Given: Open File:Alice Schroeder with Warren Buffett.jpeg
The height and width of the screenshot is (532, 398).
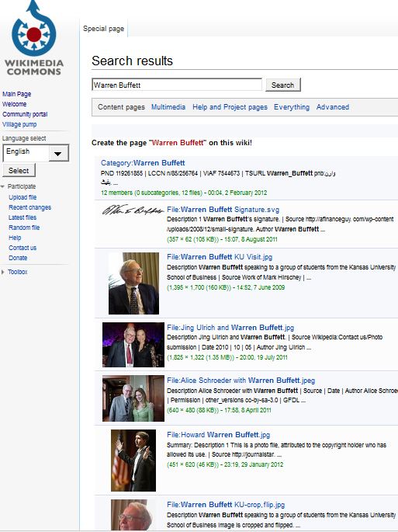Looking at the screenshot, I should point(241,381).
